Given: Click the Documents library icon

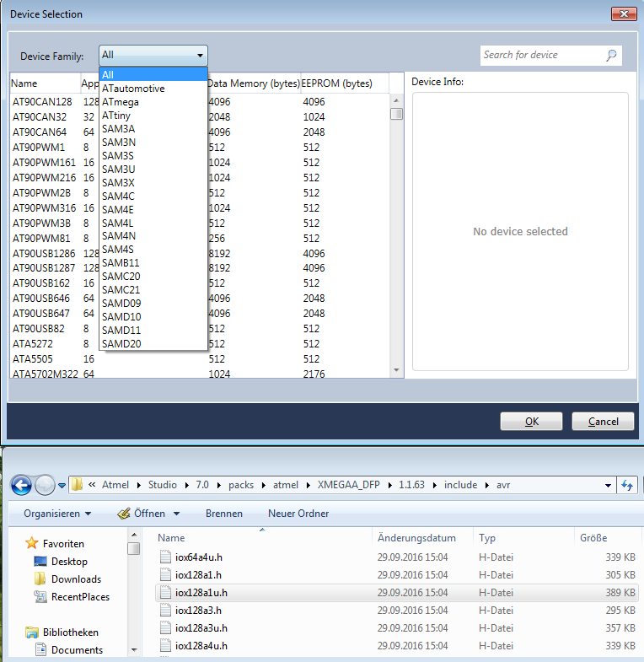Looking at the screenshot, I should tap(40, 649).
